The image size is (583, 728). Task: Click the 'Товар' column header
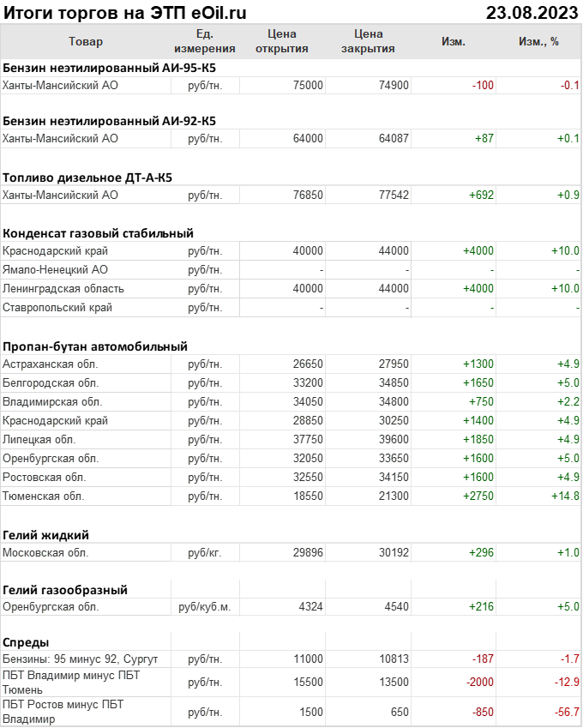(x=85, y=41)
